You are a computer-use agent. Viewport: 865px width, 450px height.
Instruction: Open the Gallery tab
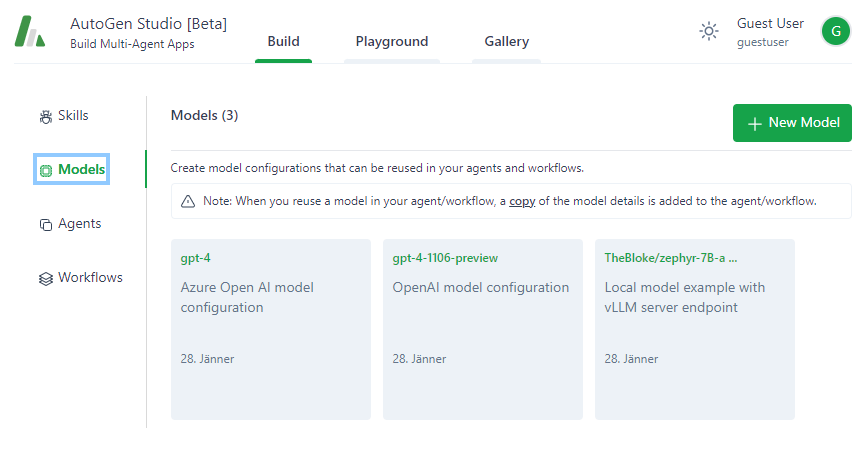(506, 42)
